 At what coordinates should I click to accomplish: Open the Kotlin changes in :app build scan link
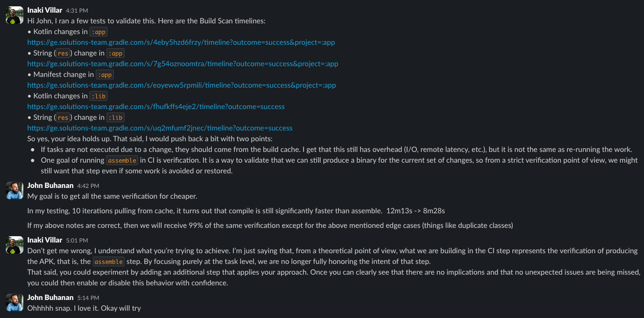[181, 42]
